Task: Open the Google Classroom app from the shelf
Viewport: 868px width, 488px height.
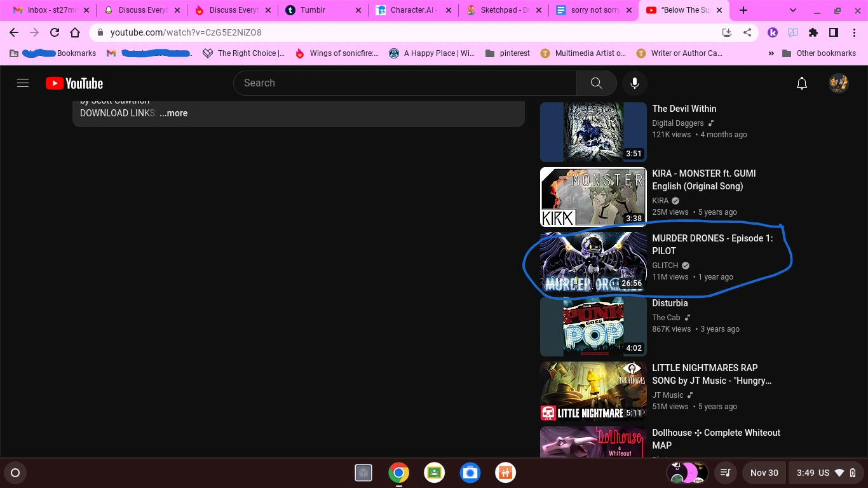Action: click(x=434, y=473)
